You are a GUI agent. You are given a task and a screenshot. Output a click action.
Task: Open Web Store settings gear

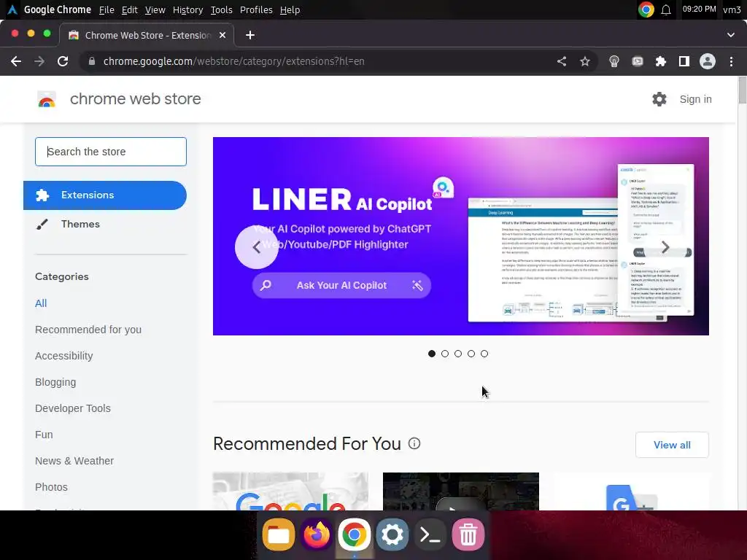coord(659,99)
